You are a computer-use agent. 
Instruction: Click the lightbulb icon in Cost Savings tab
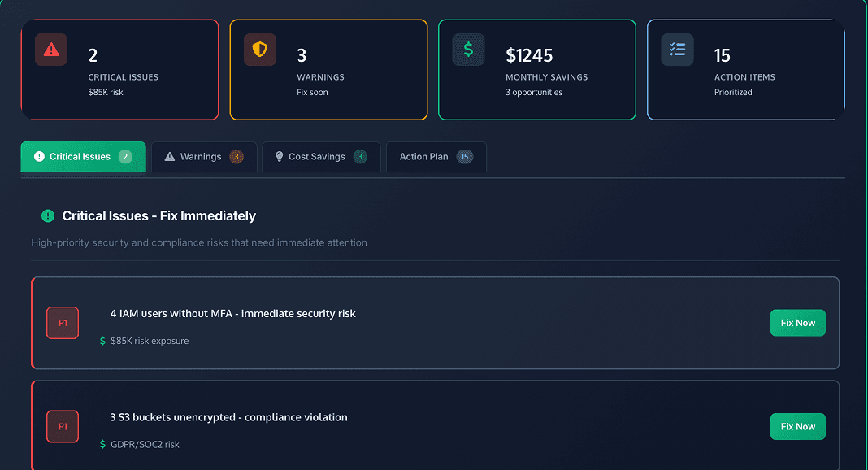pos(280,156)
